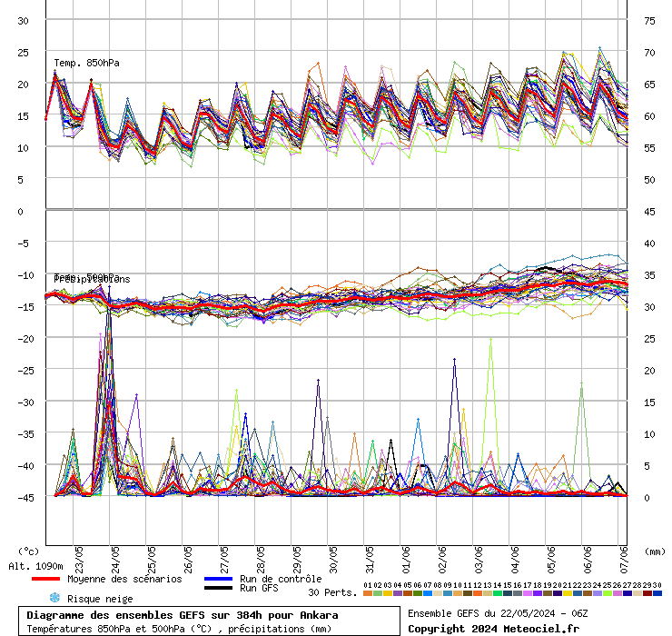
Task: Select perturbation 04 purple legend swatch
Action: (398, 593)
